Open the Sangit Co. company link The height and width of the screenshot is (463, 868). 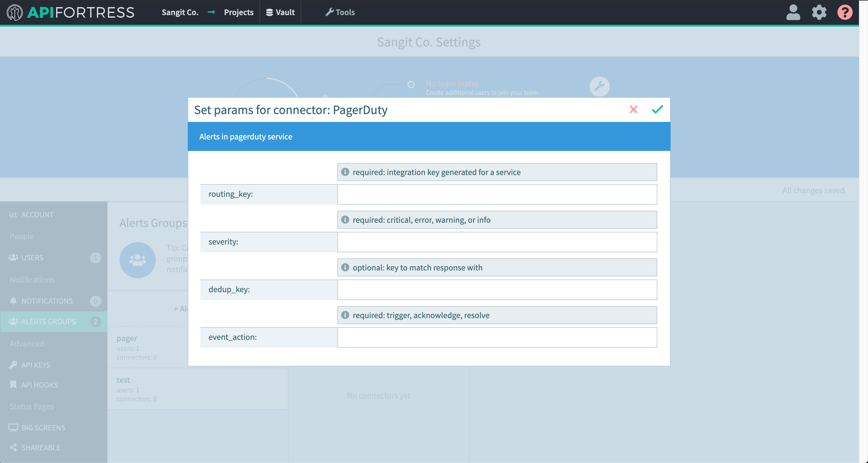180,12
